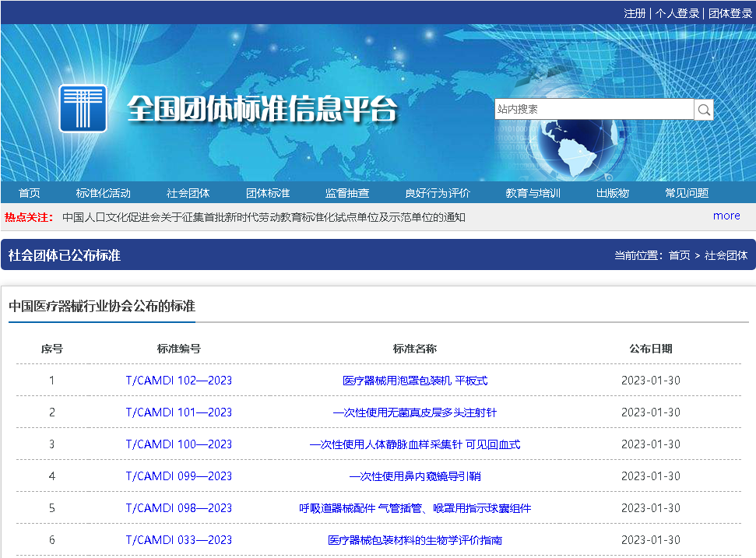Open the 中国人口文化促进会 notice headline
756x558 pixels.
[x=263, y=217]
